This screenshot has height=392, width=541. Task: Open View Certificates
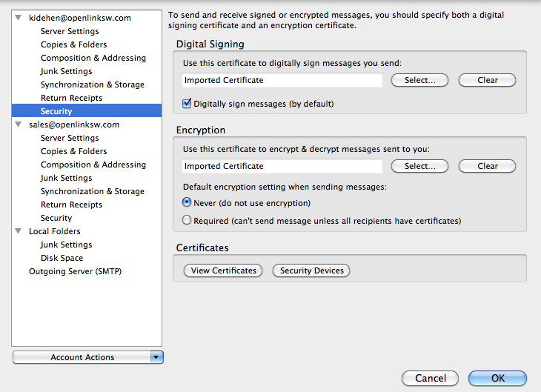click(223, 270)
